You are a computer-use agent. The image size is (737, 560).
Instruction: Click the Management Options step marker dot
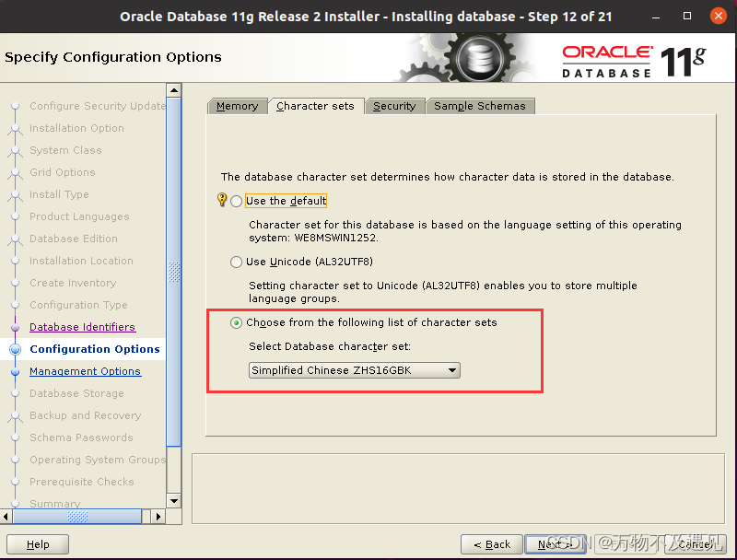pyautogui.click(x=15, y=371)
